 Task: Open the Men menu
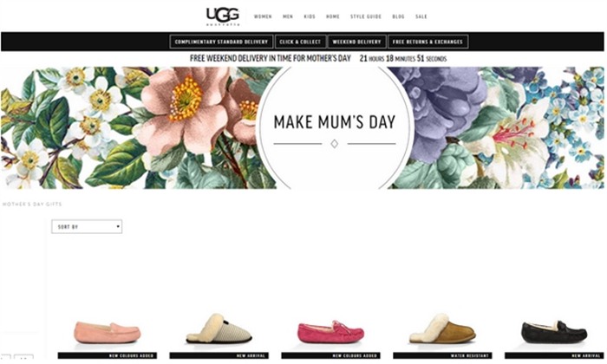288,16
